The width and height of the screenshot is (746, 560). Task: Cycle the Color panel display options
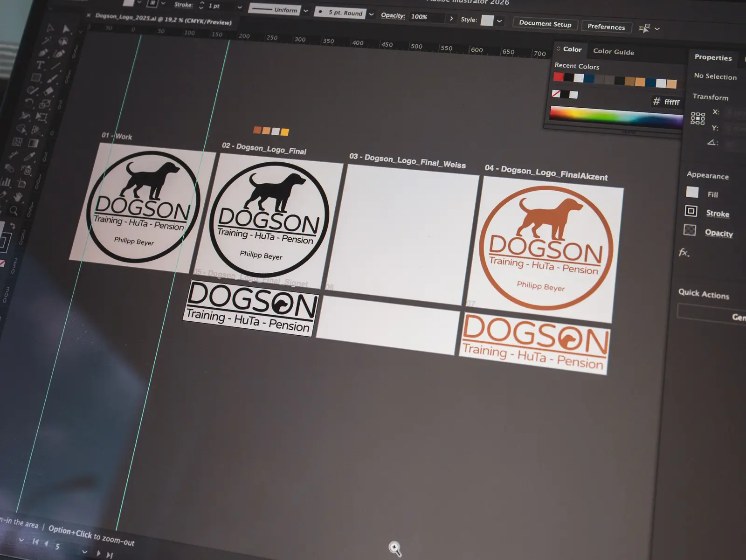click(x=559, y=48)
